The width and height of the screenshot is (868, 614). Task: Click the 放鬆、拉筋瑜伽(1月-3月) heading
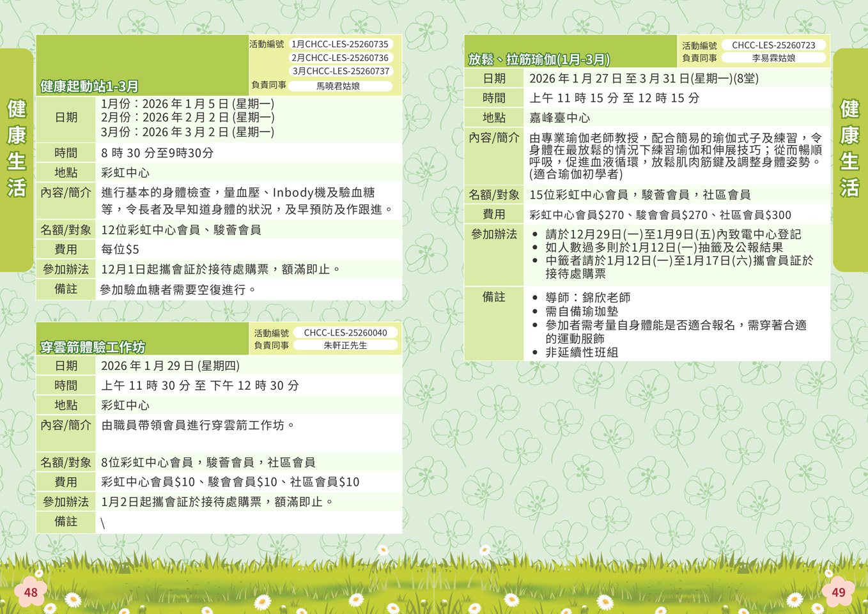pos(539,59)
